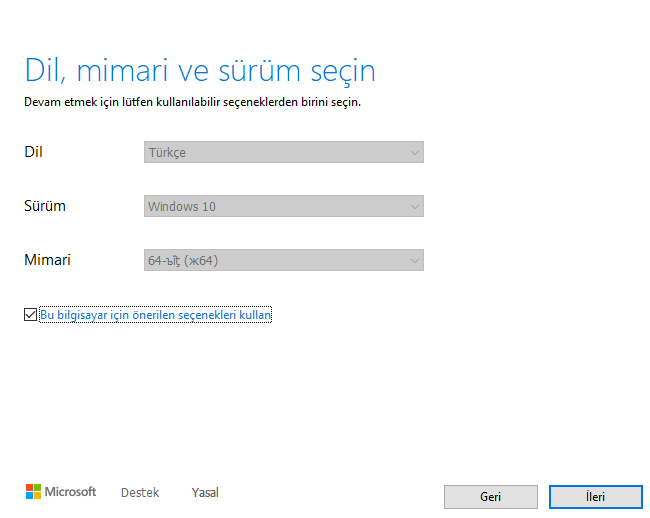
Task: Click the Mimari field label
Action: point(47,260)
